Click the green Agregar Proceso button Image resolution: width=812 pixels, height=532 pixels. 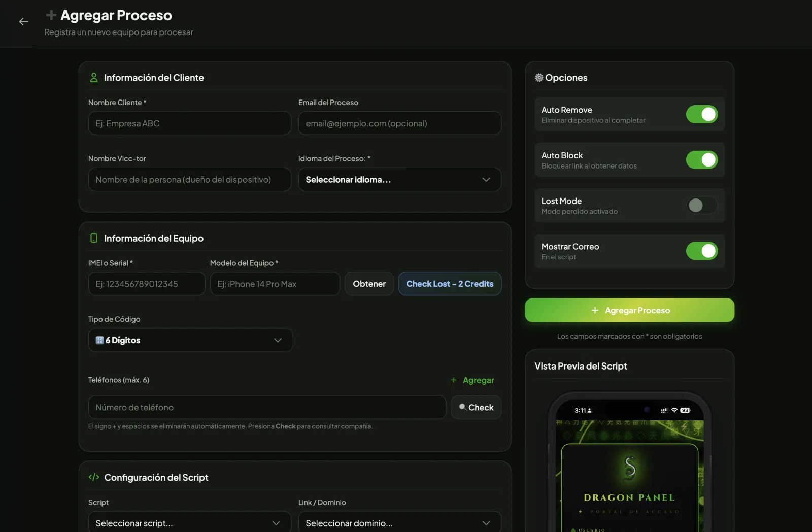point(630,310)
